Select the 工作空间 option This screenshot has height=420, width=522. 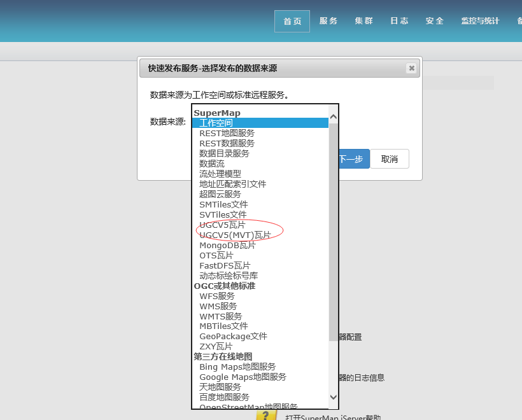click(x=260, y=123)
